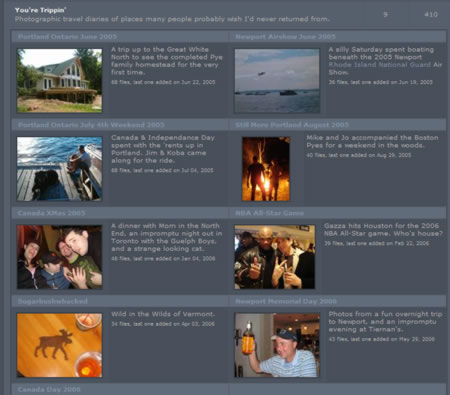The width and height of the screenshot is (450, 395).
Task: Open the Sugarbushwhacked album title
Action: point(53,301)
